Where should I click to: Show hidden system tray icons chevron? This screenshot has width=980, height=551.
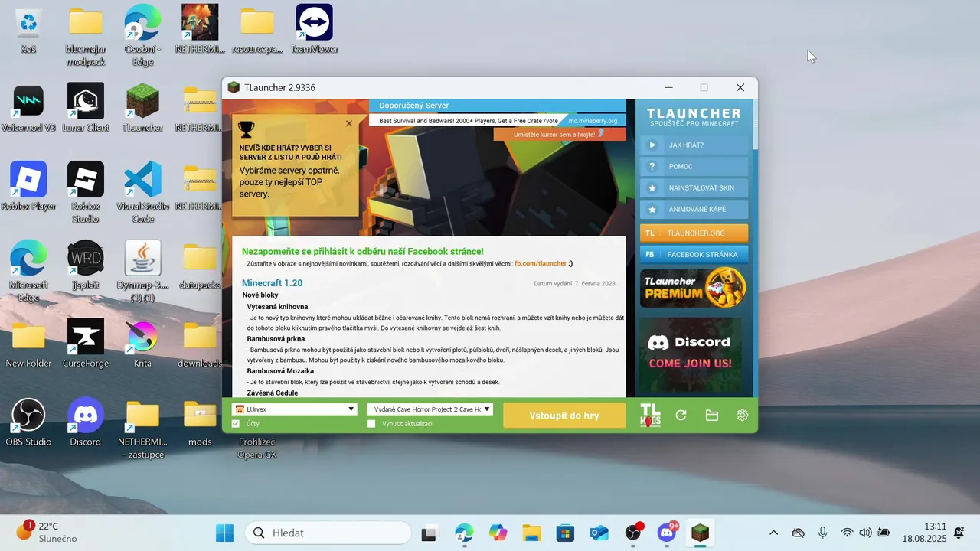(773, 533)
